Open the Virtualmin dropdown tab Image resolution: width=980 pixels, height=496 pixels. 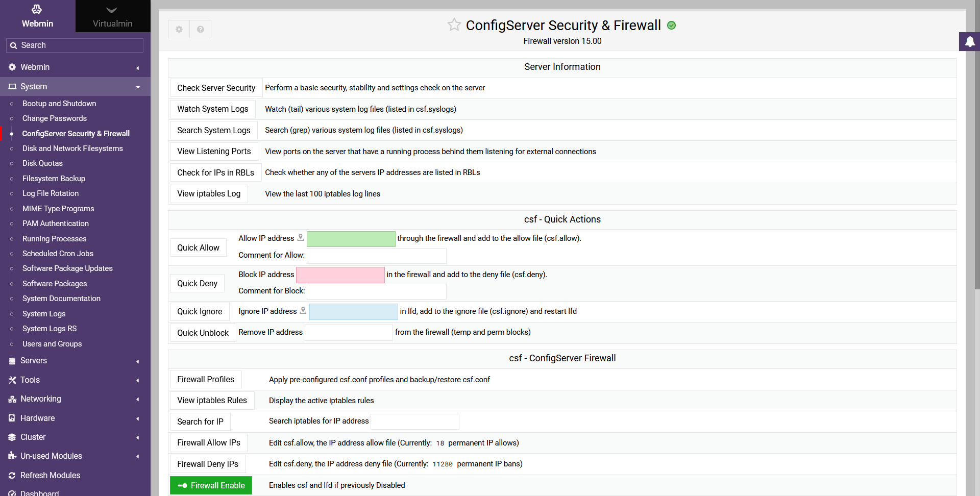(112, 16)
